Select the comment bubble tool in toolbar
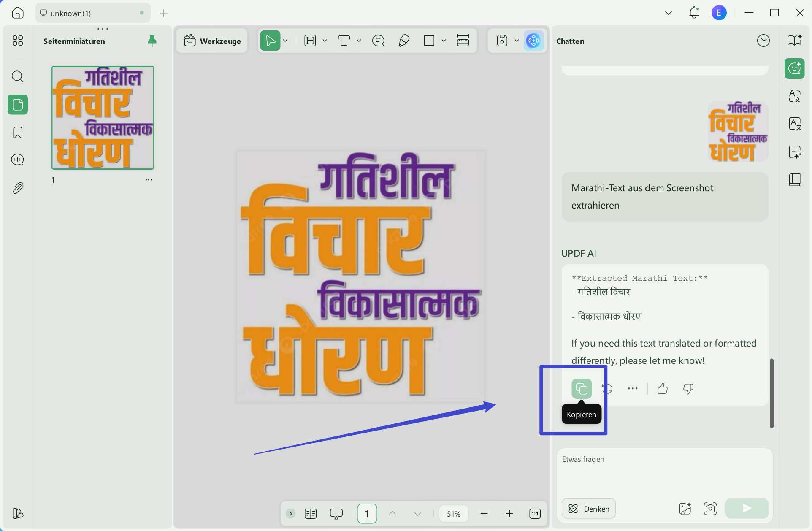Image resolution: width=812 pixels, height=531 pixels. (x=378, y=41)
